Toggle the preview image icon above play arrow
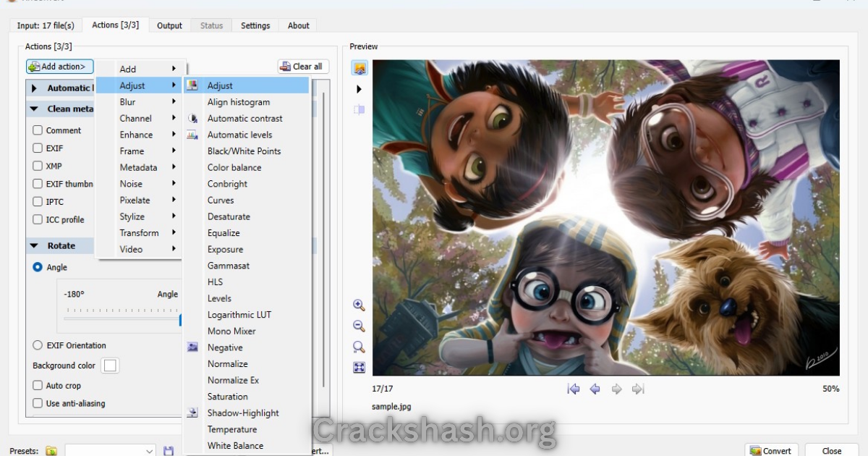868x456 pixels. [359, 68]
